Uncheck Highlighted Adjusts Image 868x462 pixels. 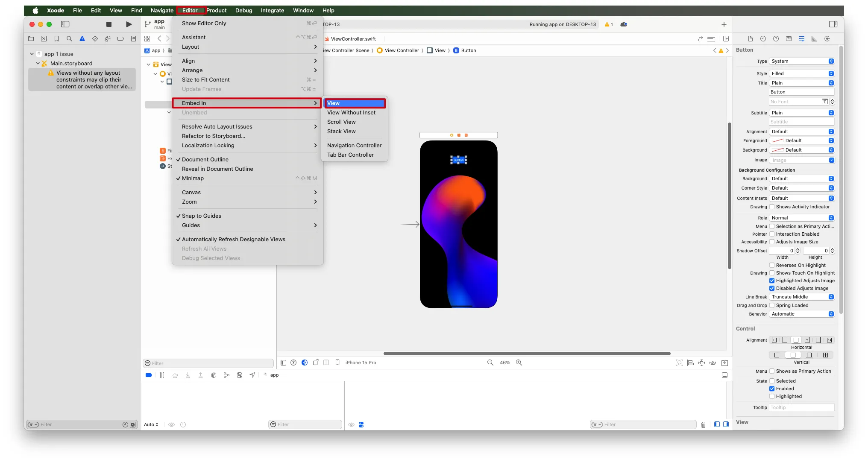(x=772, y=281)
